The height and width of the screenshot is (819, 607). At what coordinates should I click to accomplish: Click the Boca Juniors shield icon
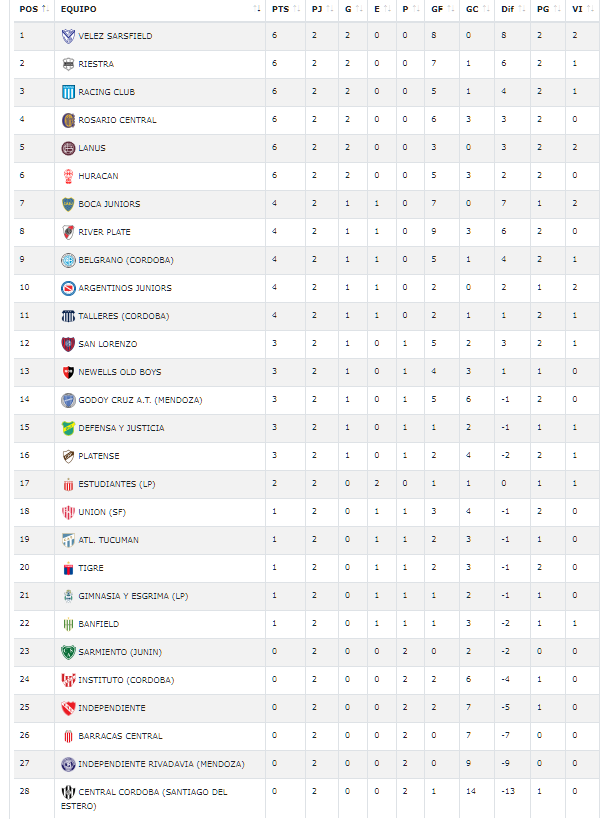tap(68, 204)
